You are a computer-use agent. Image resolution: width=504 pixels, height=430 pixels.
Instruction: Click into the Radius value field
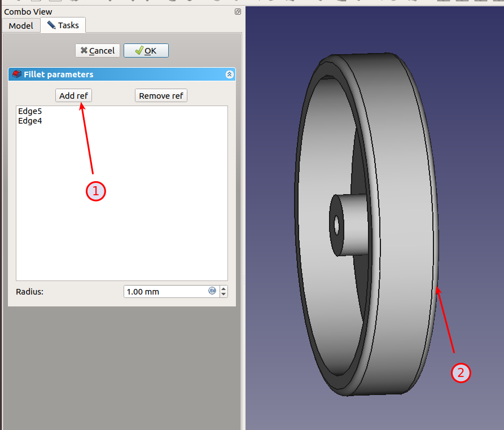[x=164, y=292]
